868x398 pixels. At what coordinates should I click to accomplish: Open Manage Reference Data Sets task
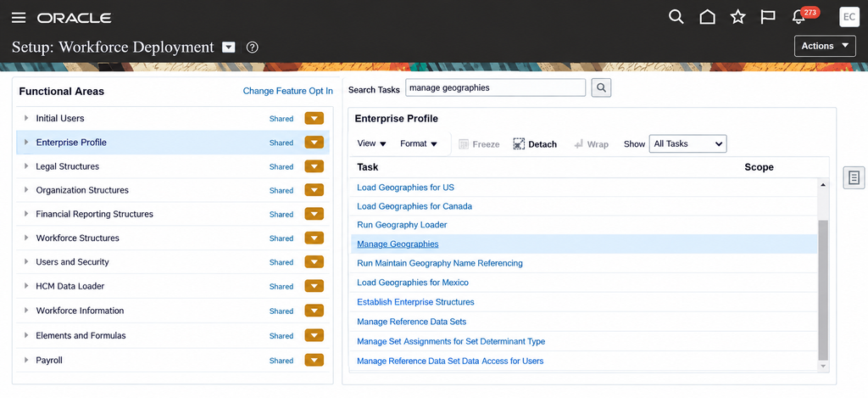(411, 322)
